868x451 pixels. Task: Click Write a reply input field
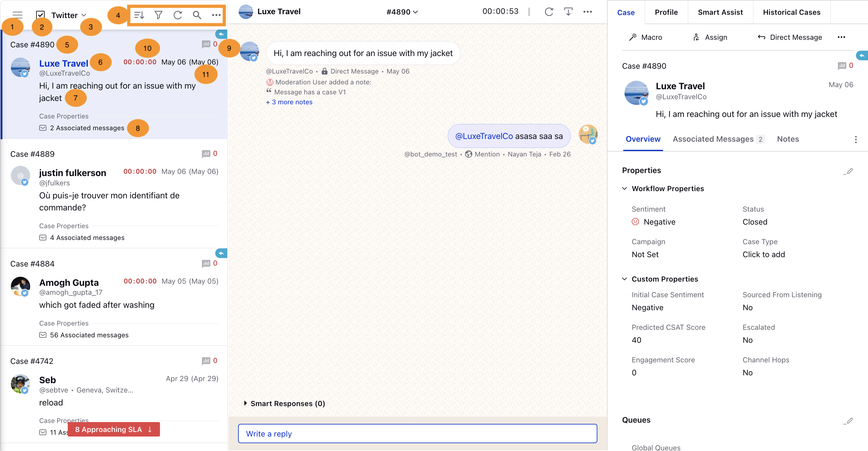(x=418, y=433)
